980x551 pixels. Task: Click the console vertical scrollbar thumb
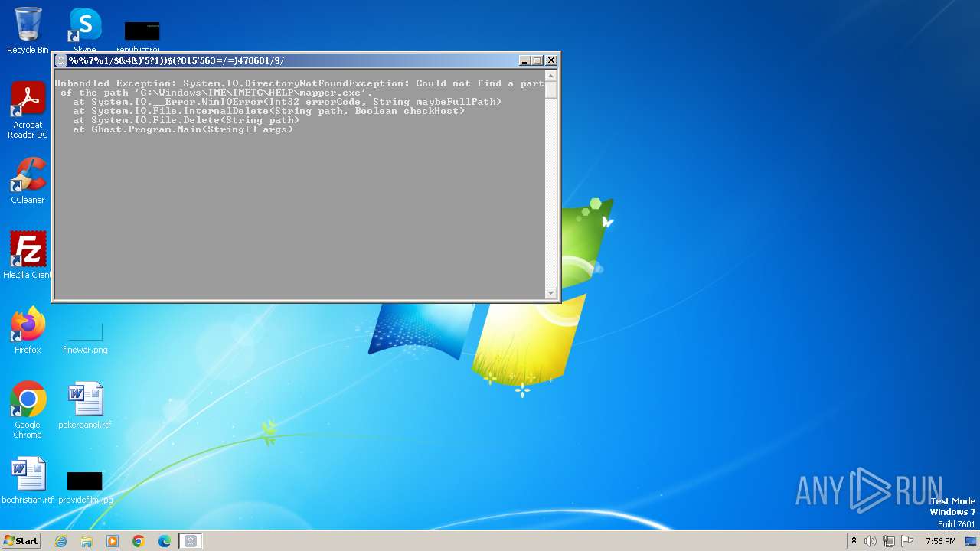(550, 90)
